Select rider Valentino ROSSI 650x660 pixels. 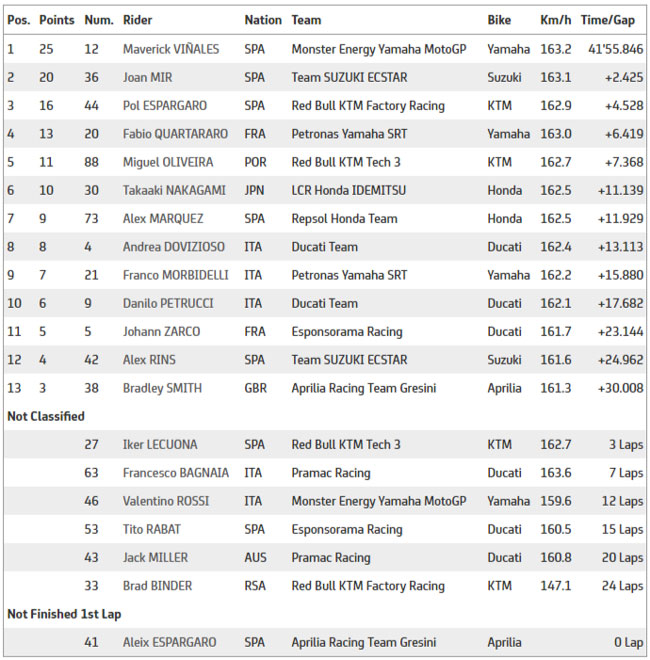point(166,501)
